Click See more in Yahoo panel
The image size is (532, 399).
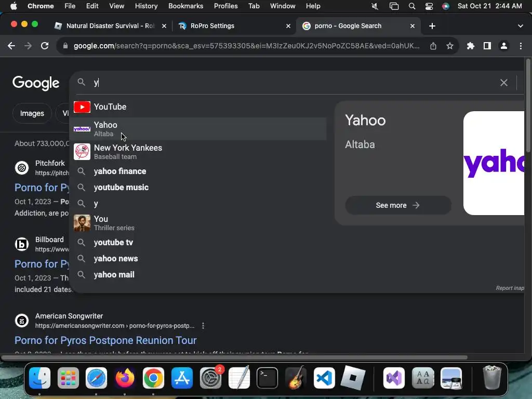[x=397, y=205]
